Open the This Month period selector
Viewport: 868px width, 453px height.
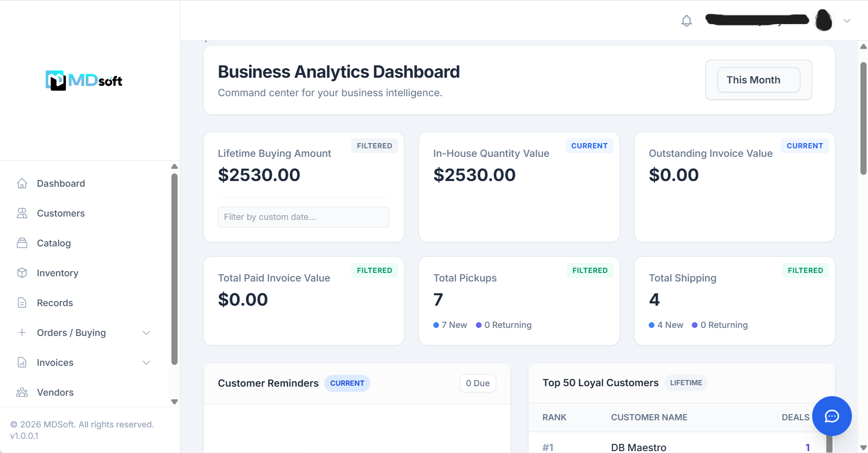pyautogui.click(x=759, y=80)
